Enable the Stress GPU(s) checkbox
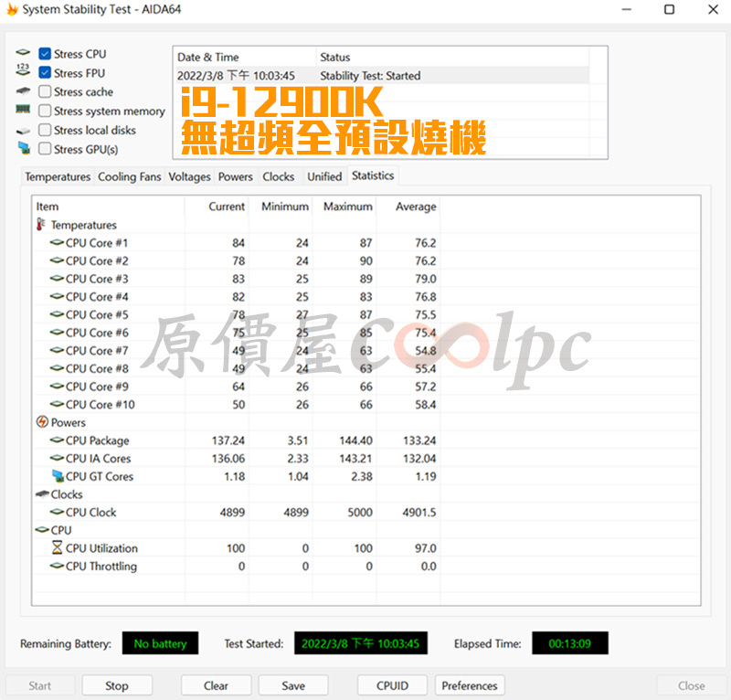The image size is (731, 700). pyautogui.click(x=45, y=149)
